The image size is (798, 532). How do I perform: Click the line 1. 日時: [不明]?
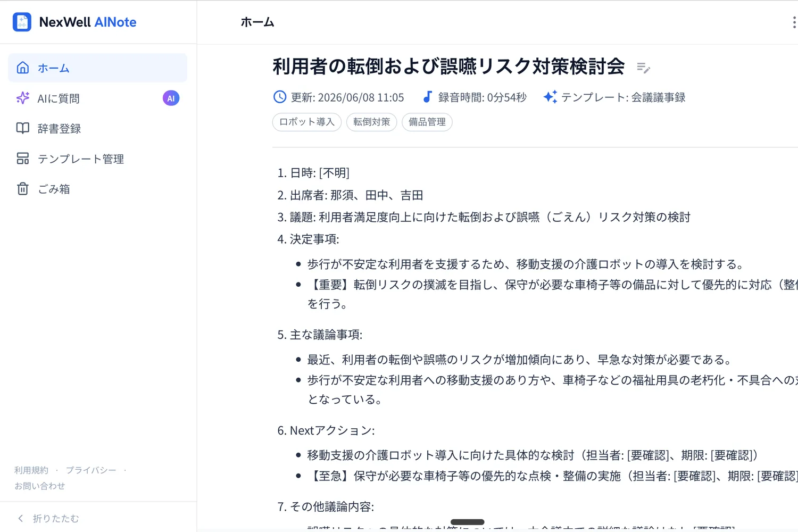[x=313, y=173]
